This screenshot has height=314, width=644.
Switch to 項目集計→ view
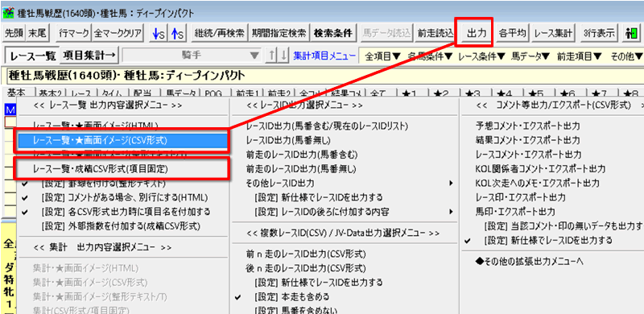click(89, 56)
